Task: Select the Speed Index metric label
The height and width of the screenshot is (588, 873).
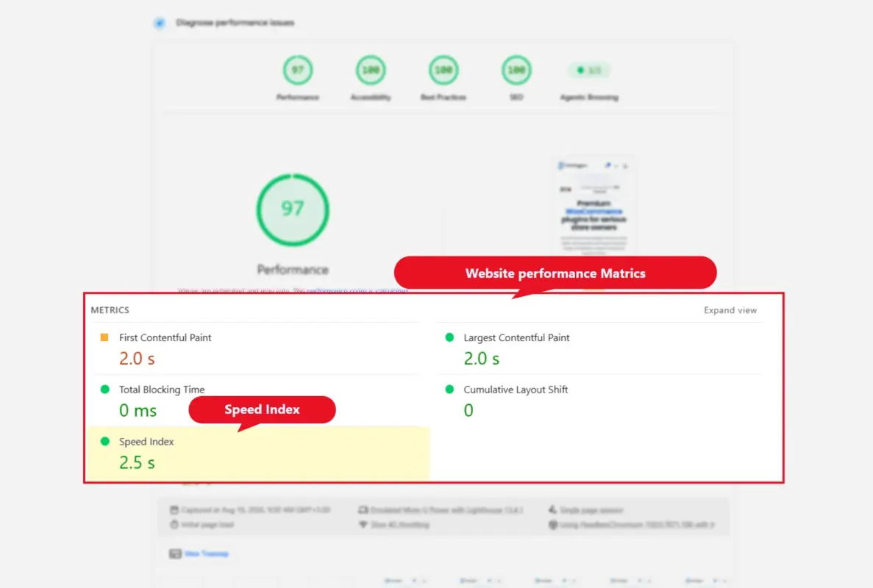Action: pyautogui.click(x=146, y=442)
